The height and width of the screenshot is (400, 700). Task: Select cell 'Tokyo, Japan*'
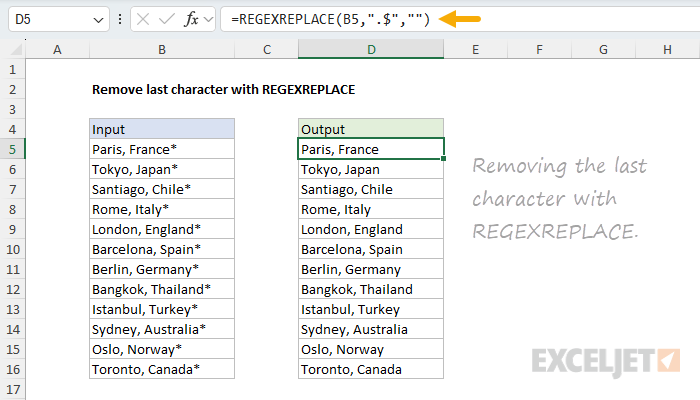pyautogui.click(x=162, y=169)
